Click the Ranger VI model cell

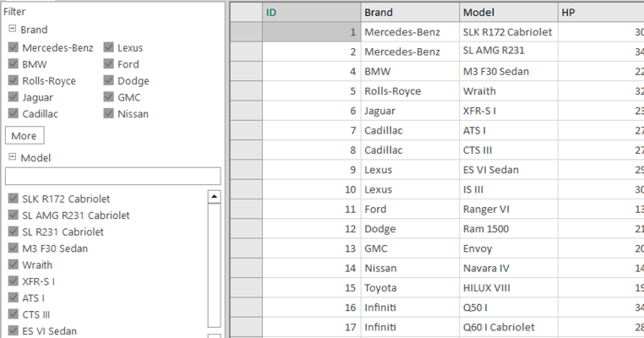click(507, 209)
